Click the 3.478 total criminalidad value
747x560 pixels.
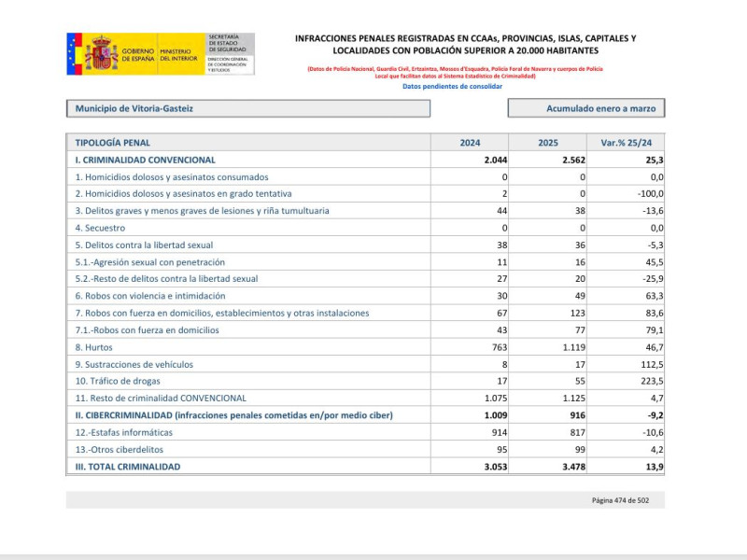(573, 468)
